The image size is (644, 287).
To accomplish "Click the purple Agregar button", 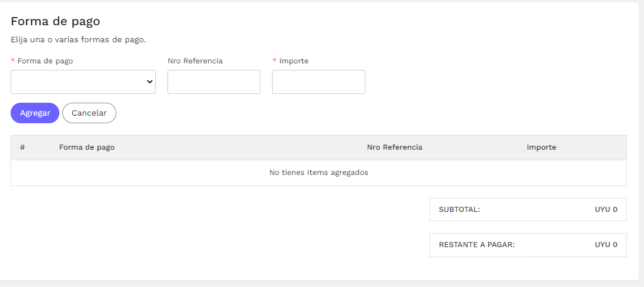I will (35, 113).
